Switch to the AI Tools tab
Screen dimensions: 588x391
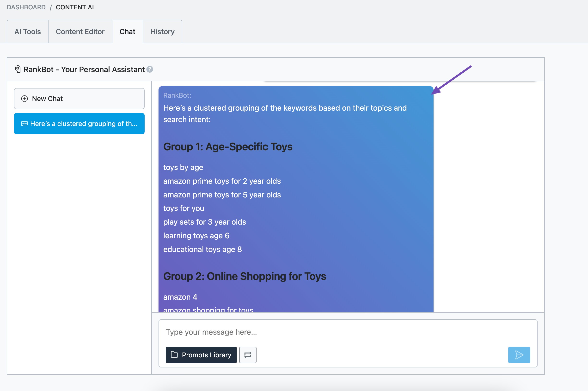click(27, 32)
